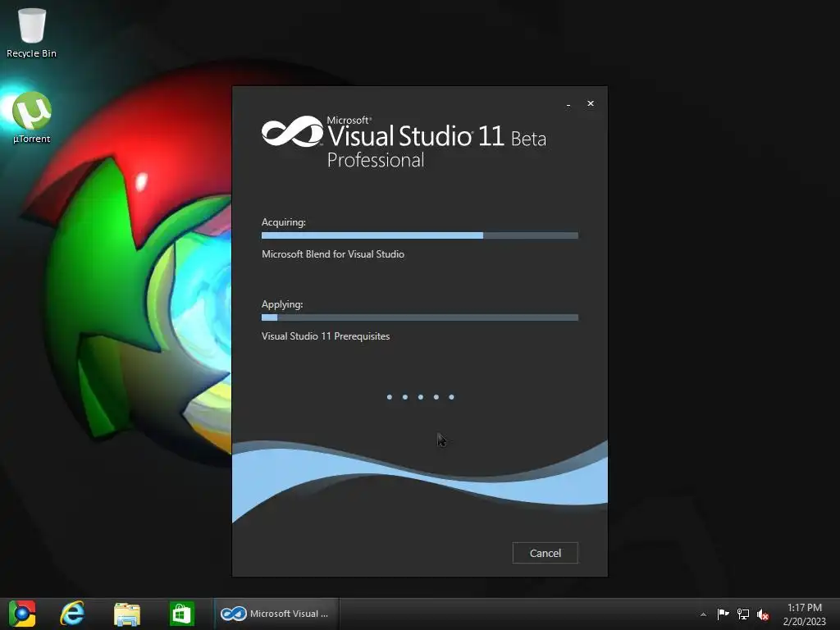
Task: Launch Google Chrome from the taskbar
Action: click(22, 614)
